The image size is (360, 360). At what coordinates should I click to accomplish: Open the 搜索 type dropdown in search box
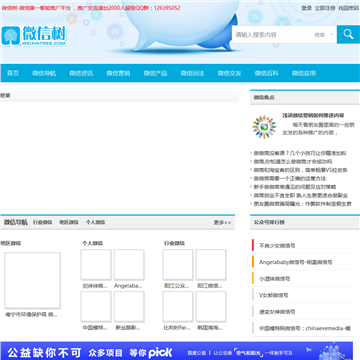coord(323,35)
